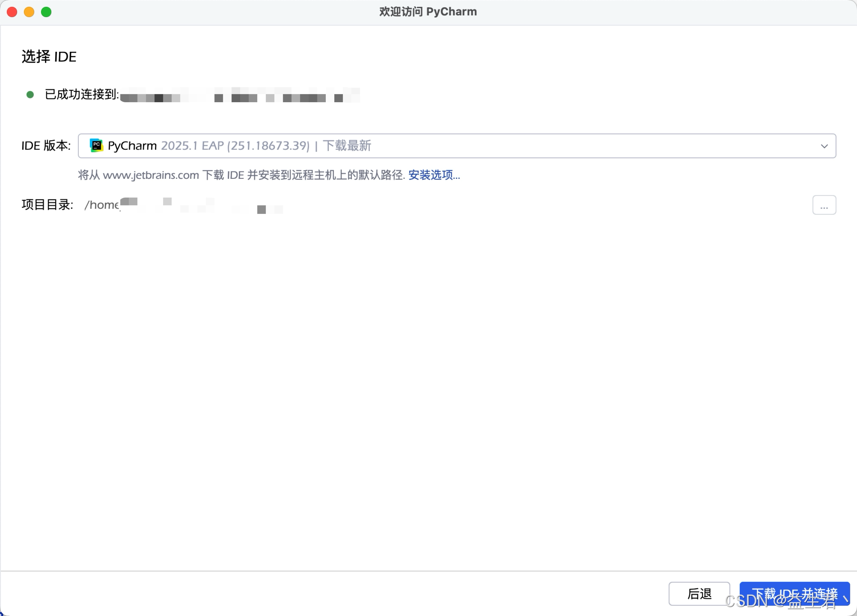Click the 选择 IDE heading
The width and height of the screenshot is (857, 616).
(x=48, y=56)
